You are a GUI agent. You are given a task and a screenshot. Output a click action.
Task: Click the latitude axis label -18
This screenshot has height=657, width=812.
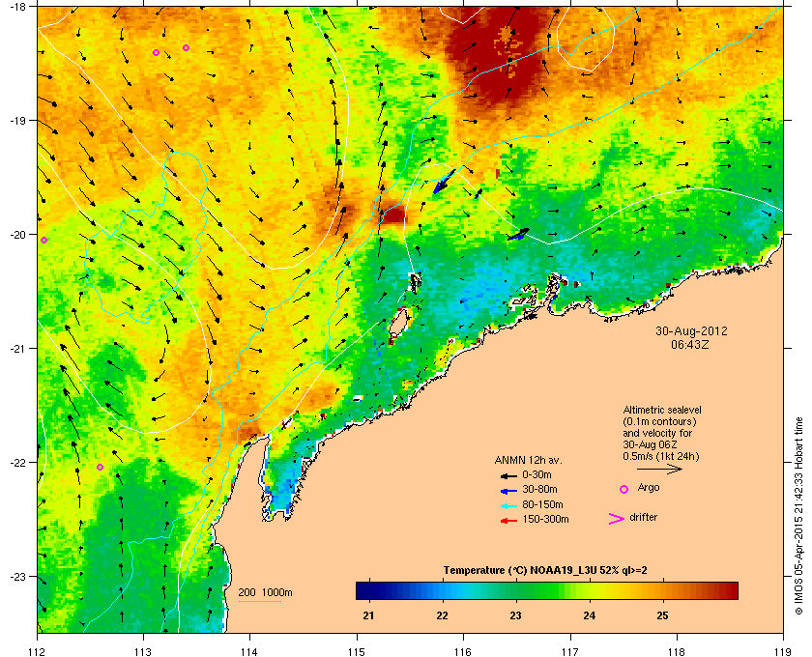[x=17, y=6]
